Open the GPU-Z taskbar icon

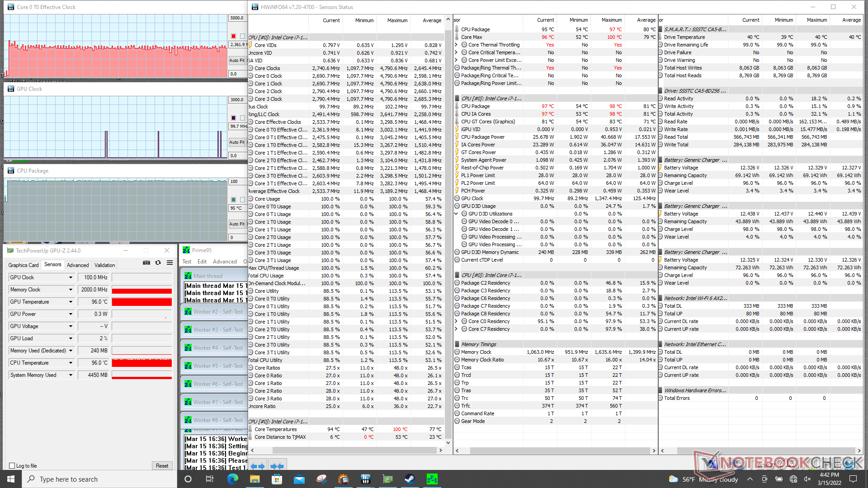[x=388, y=479]
